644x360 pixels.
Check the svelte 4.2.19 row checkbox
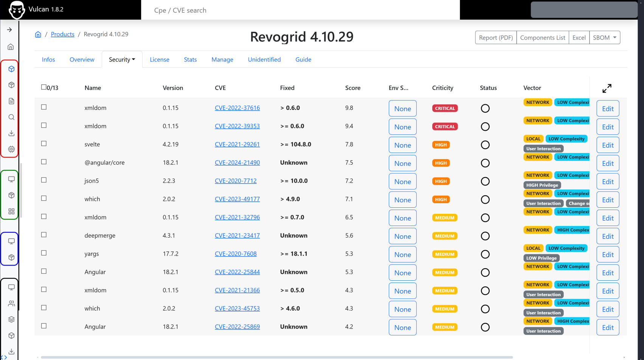point(44,144)
